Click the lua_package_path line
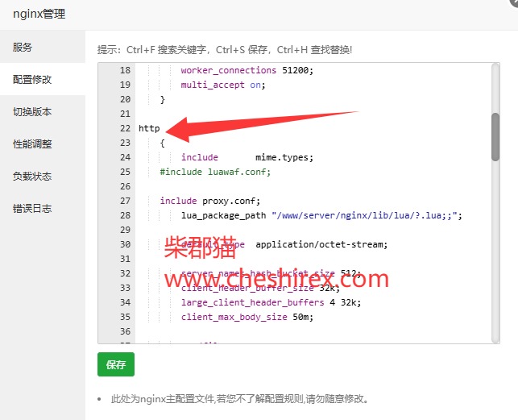The height and width of the screenshot is (420, 518). click(x=321, y=215)
